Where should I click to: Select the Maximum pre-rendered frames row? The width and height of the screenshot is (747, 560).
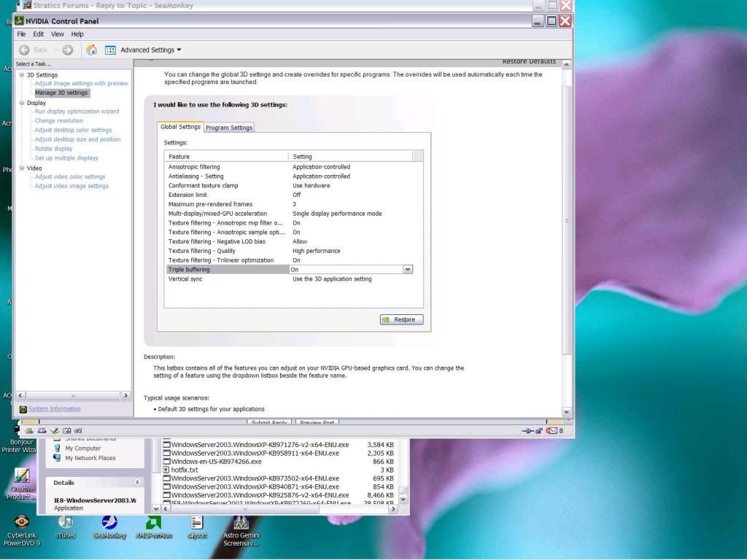[x=290, y=204]
